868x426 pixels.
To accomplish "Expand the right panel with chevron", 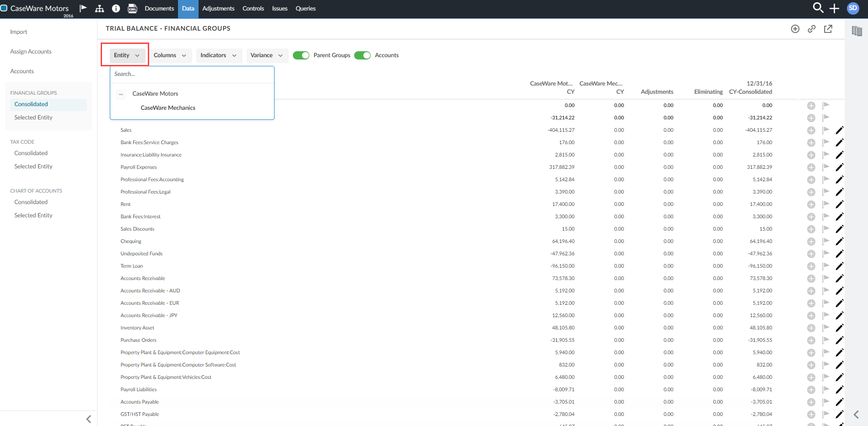I will pyautogui.click(x=856, y=415).
